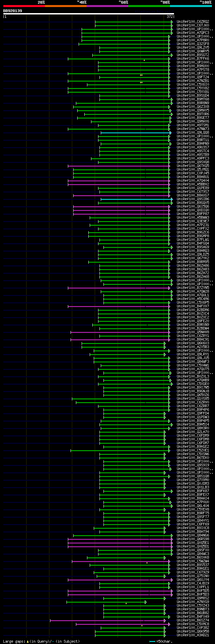Click UniRef100_Q9FT24 label
Screen dimensions: 215x644
(x=193, y=77)
